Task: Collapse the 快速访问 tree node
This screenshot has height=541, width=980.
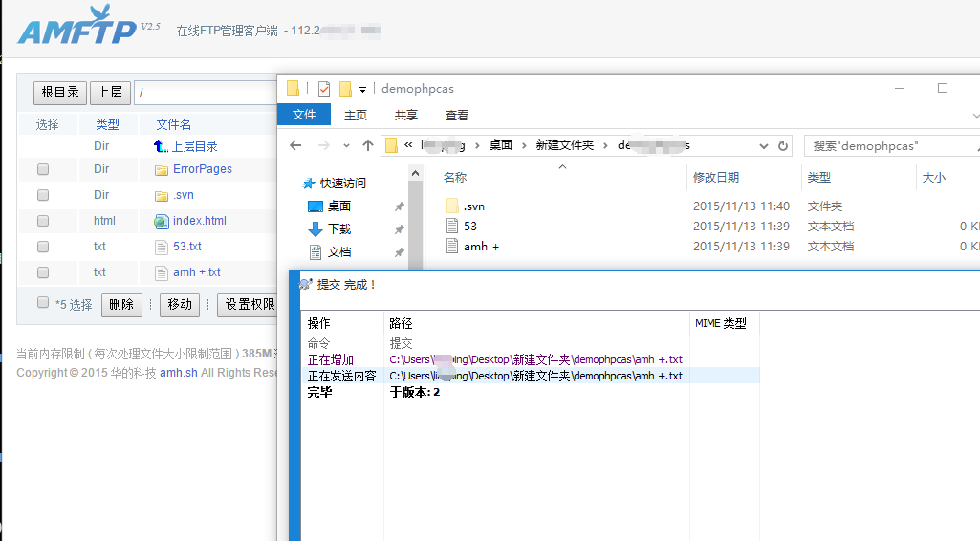Action: point(294,183)
